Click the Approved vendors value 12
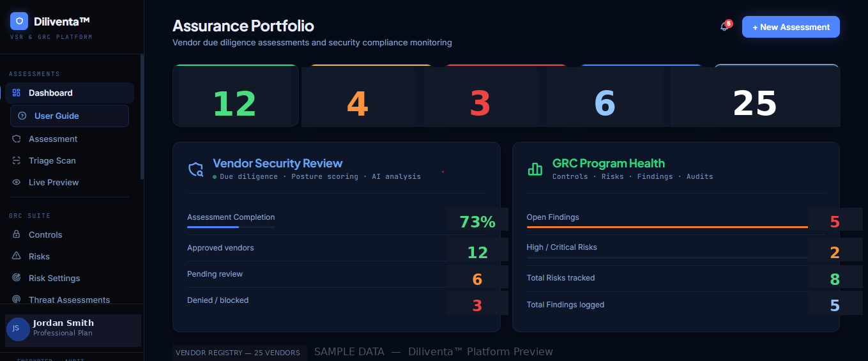The width and height of the screenshot is (868, 361). point(478,252)
